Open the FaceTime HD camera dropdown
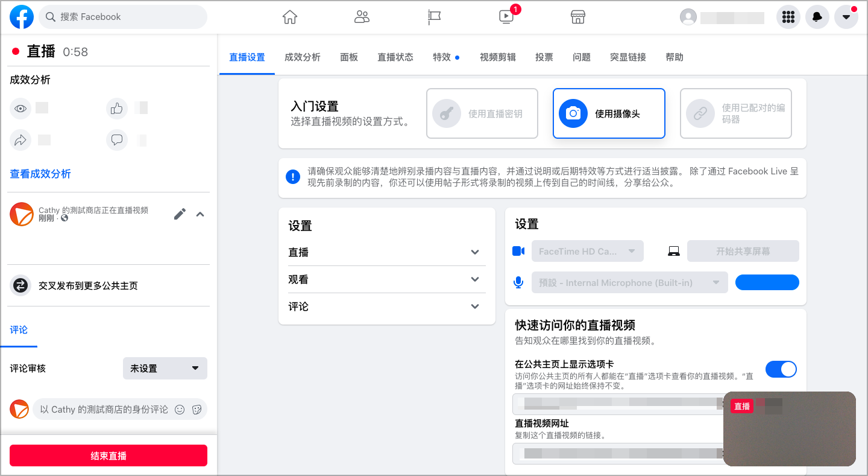The width and height of the screenshot is (868, 476). point(588,251)
